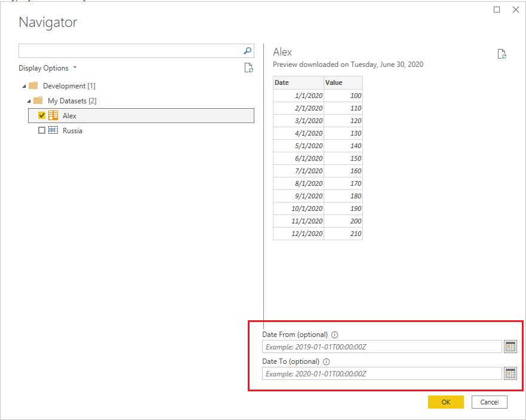Select the 8/1/2020 date cell
The image size is (526, 420).
[x=299, y=183]
